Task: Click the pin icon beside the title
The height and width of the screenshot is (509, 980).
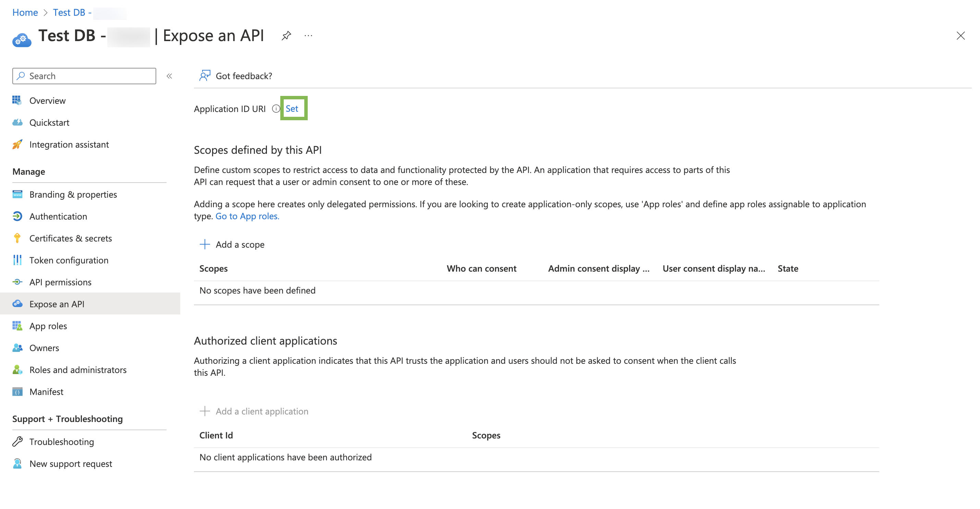Action: point(286,36)
